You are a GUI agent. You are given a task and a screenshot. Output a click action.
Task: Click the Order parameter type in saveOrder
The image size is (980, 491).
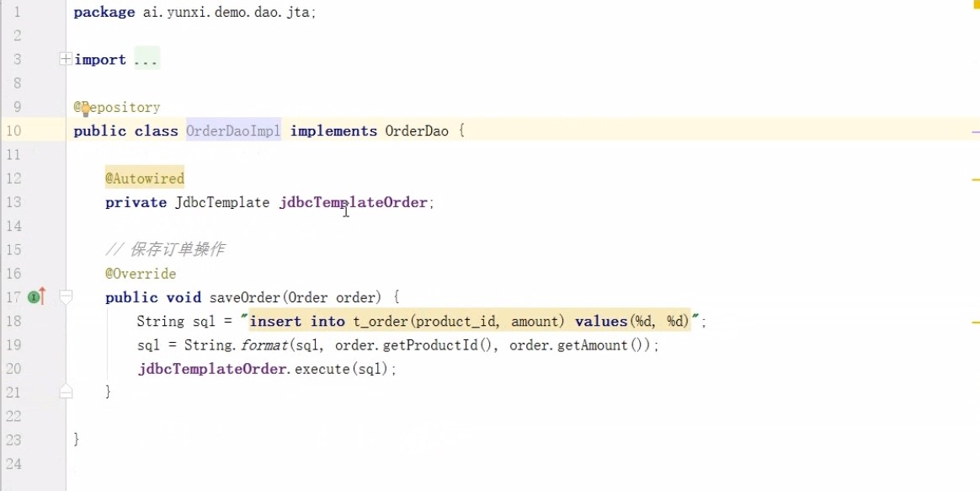point(307,298)
